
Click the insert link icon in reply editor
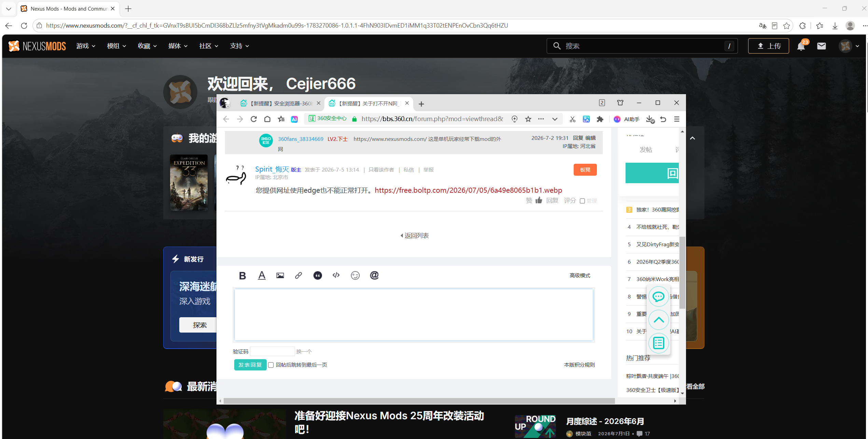298,276
